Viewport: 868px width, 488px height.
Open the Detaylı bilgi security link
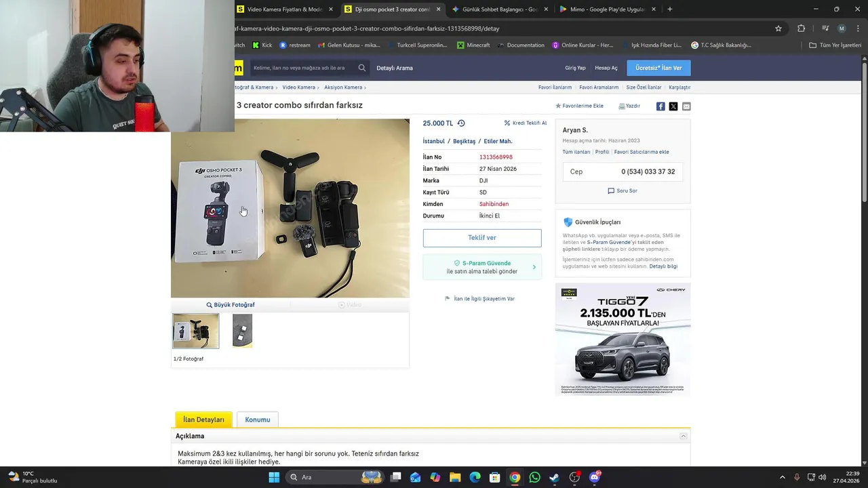(x=663, y=266)
